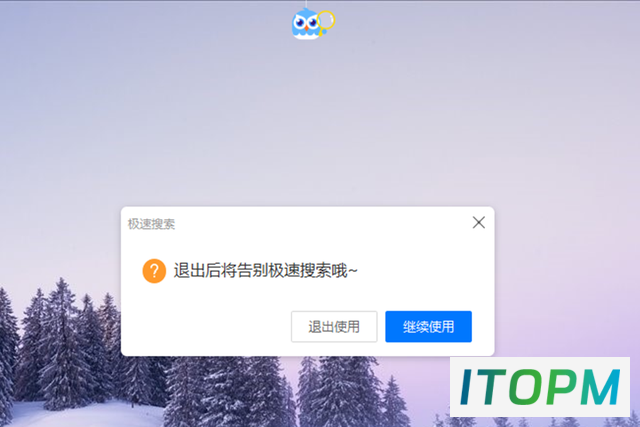640x427 pixels.
Task: Click the orange question mark icon
Action: click(154, 271)
